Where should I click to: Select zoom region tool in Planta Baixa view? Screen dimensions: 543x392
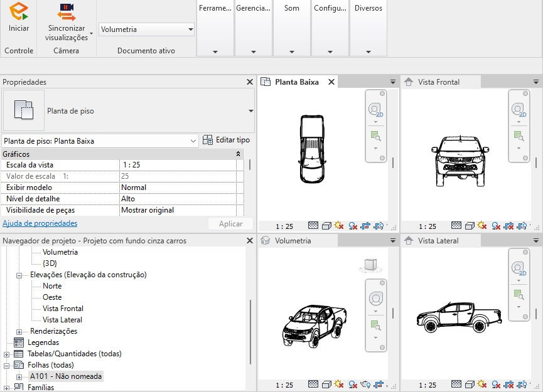click(x=375, y=135)
